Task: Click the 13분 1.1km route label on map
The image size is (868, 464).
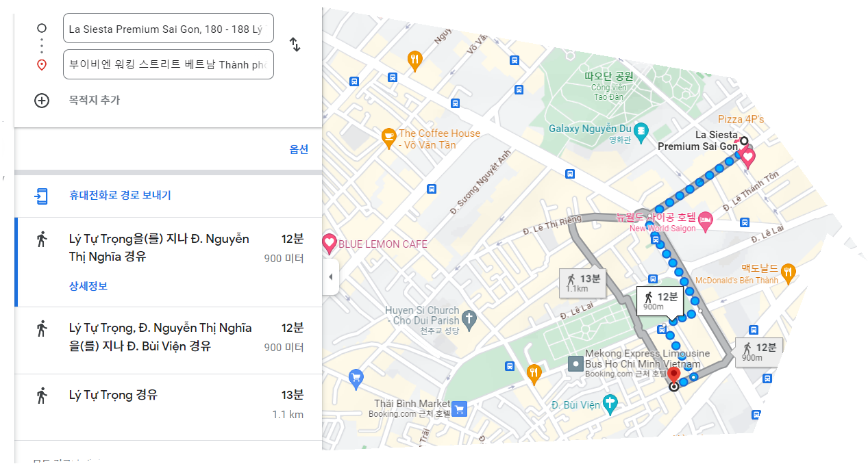Action: tap(583, 283)
